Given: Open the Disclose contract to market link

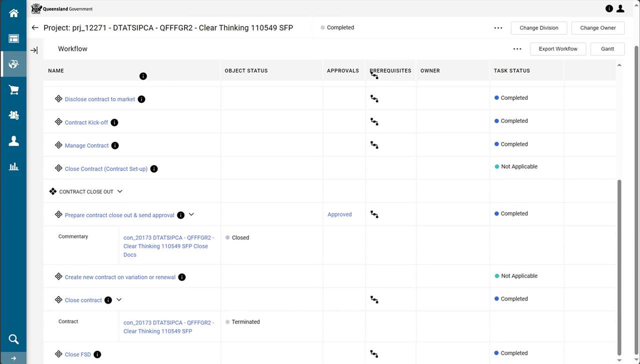Looking at the screenshot, I should tap(100, 99).
